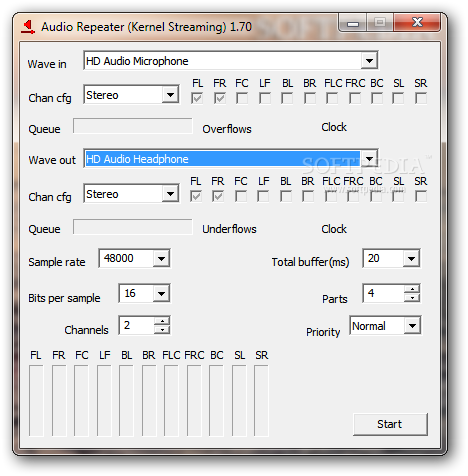Toggle Wave in FL channel checkbox
Screen dimensions: 468x476
pos(197,98)
